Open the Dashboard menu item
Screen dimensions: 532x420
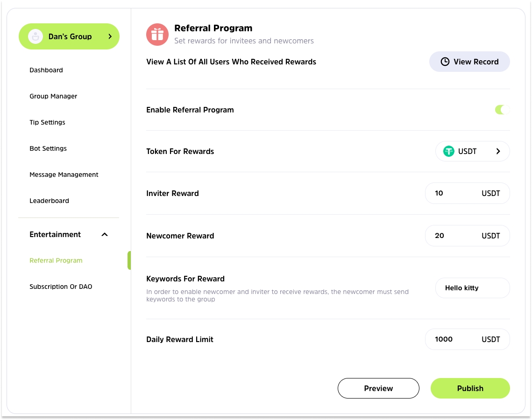tap(46, 70)
